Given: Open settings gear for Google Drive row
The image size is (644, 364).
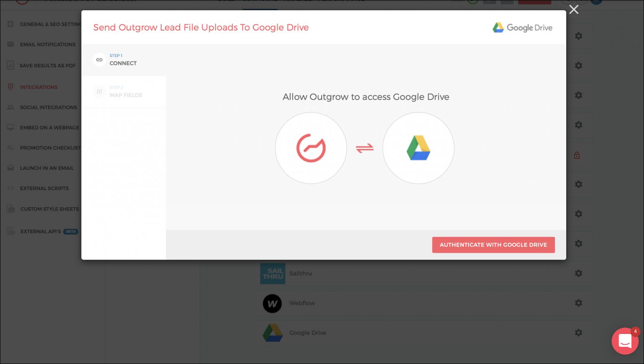Looking at the screenshot, I should [x=579, y=333].
